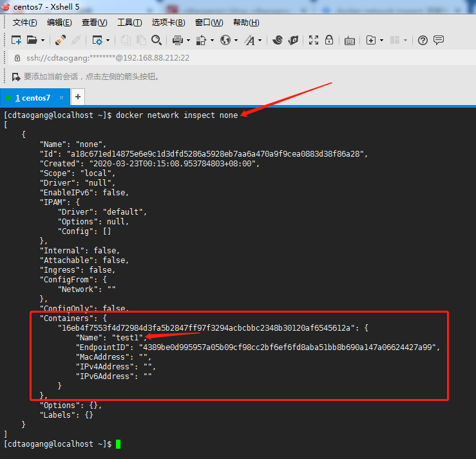Click the "EnableIPv6": false line
Screen dimensions: 476x459
pos(84,193)
